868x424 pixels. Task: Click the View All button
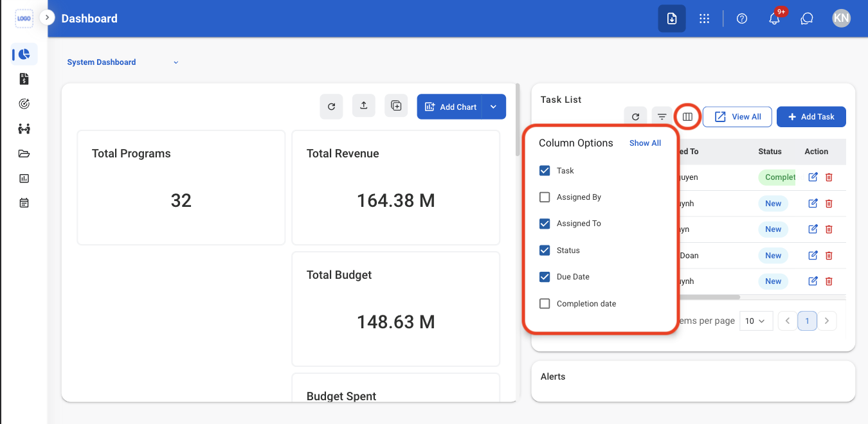click(x=737, y=116)
